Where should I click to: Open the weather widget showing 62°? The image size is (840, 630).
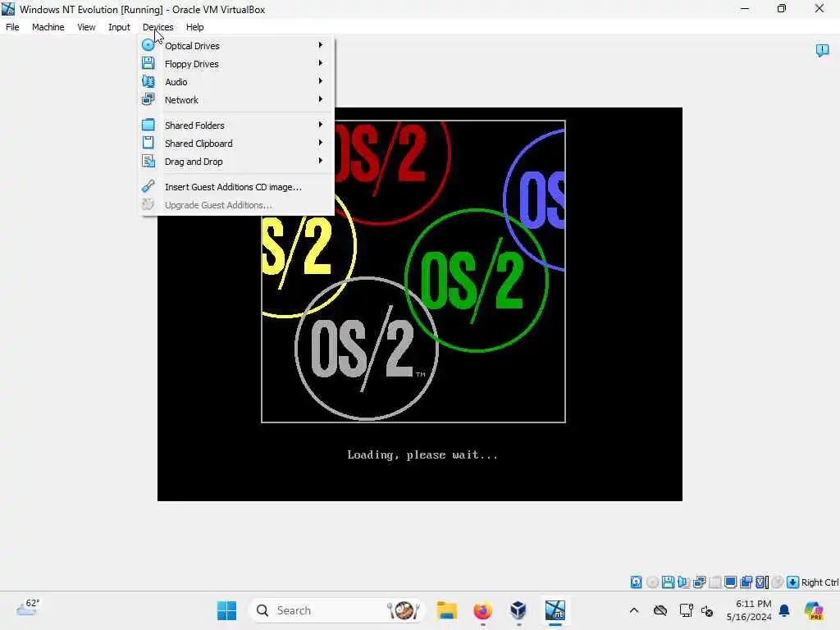pyautogui.click(x=28, y=608)
